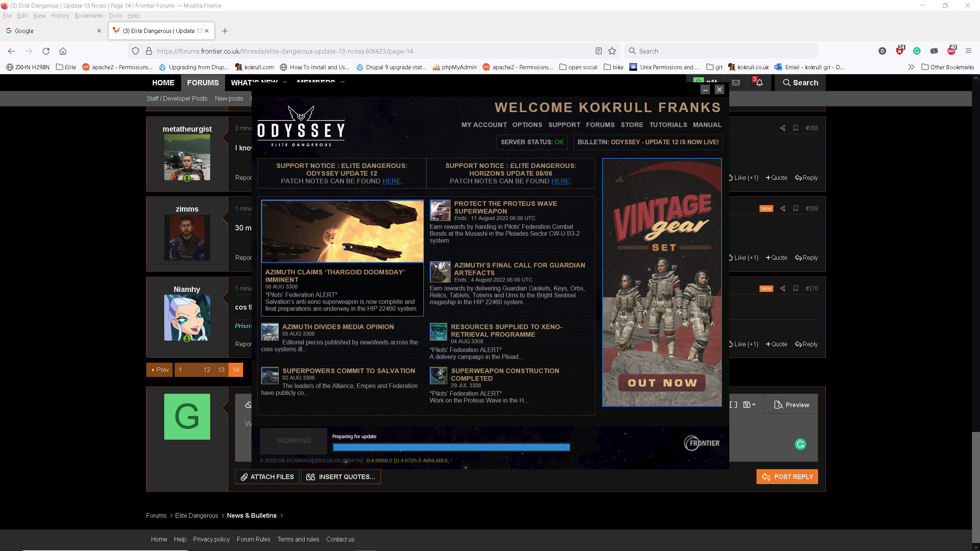Screen dimensions: 980x551
Task: Insert quotes into reply
Action: coord(341,477)
